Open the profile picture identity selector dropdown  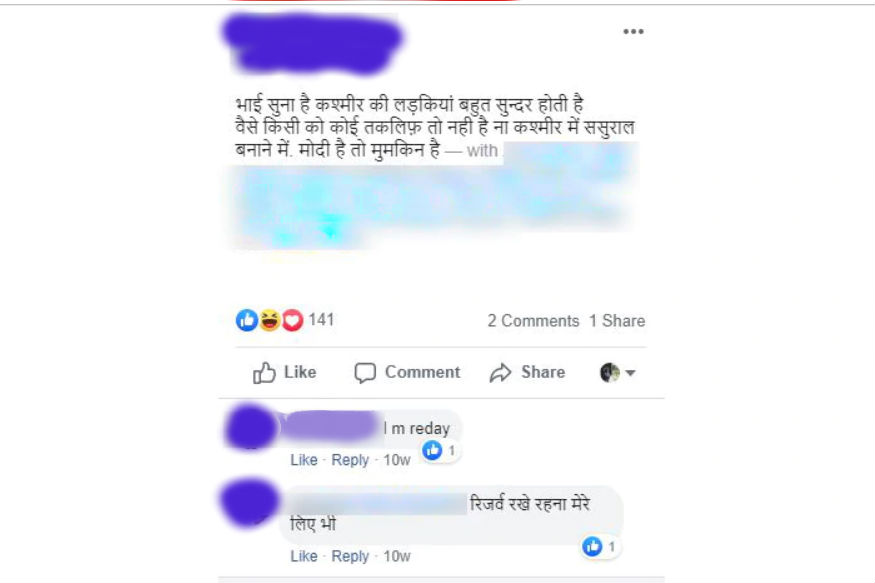(617, 373)
